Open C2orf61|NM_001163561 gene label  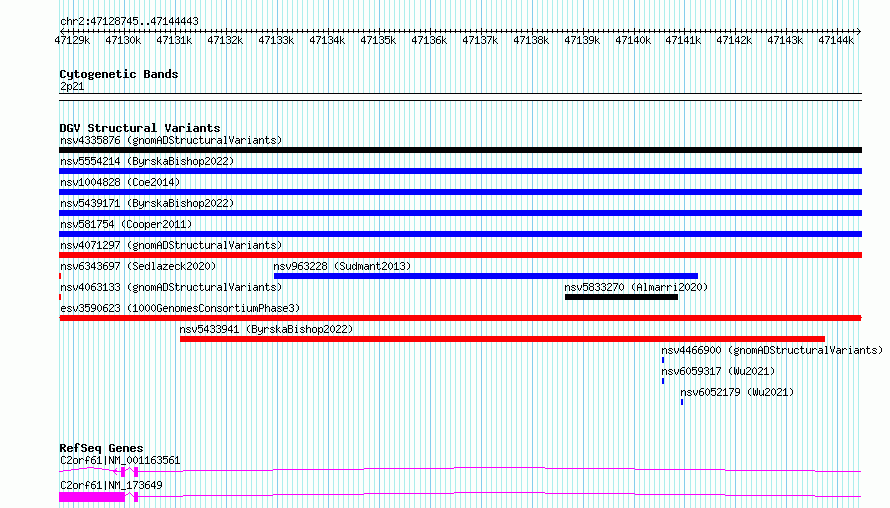coord(120,460)
